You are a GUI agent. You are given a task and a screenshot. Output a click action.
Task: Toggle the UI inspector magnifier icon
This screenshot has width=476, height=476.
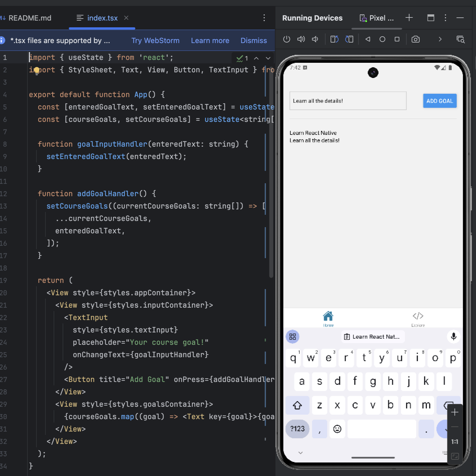[460, 39]
